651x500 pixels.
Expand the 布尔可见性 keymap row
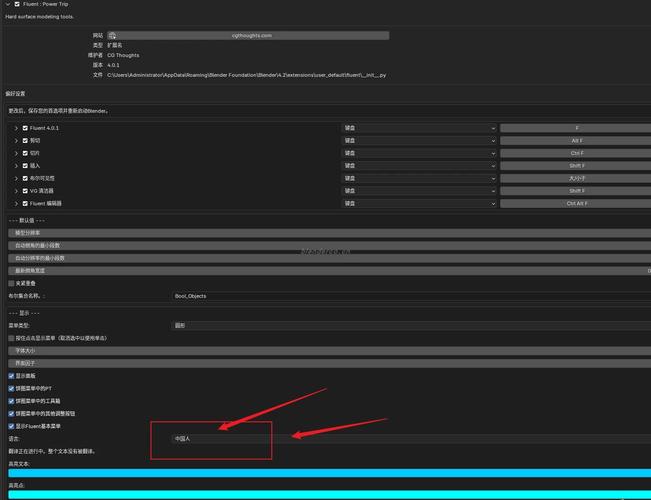coord(16,178)
